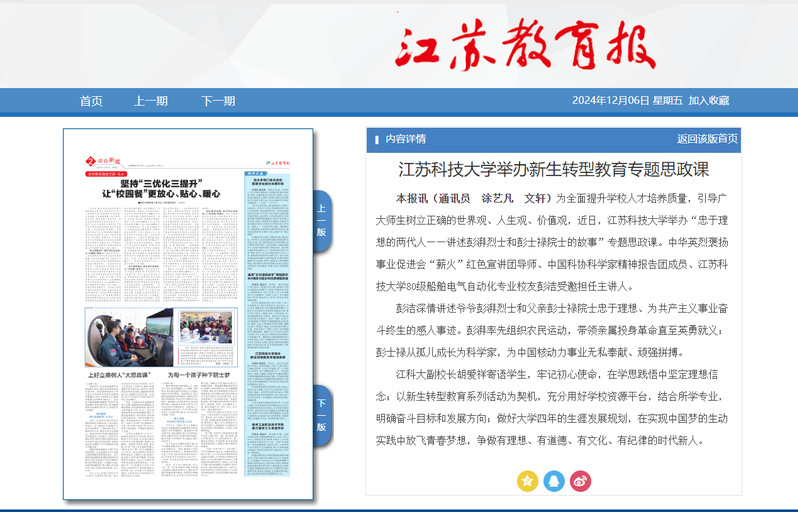Screen dimensions: 798x512
Task: Share article to Qzone via star icon
Action: point(527,481)
